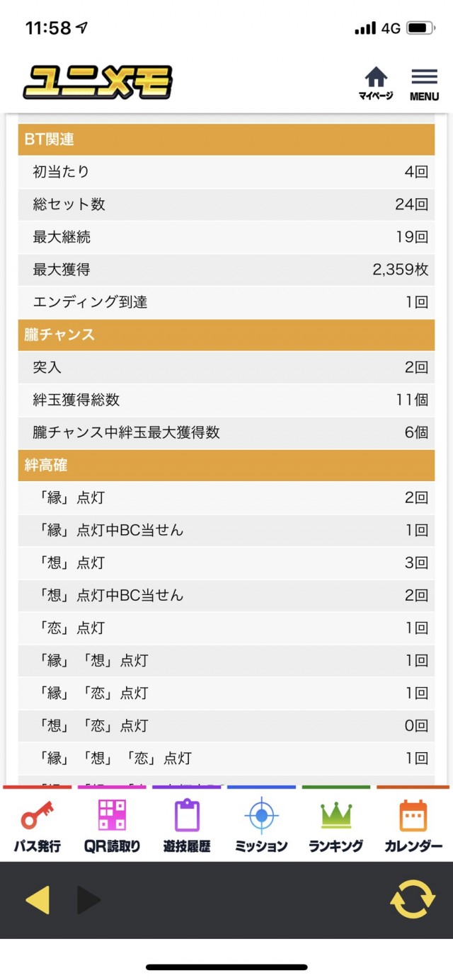Tap the 朧チャンス section header

(x=226, y=335)
